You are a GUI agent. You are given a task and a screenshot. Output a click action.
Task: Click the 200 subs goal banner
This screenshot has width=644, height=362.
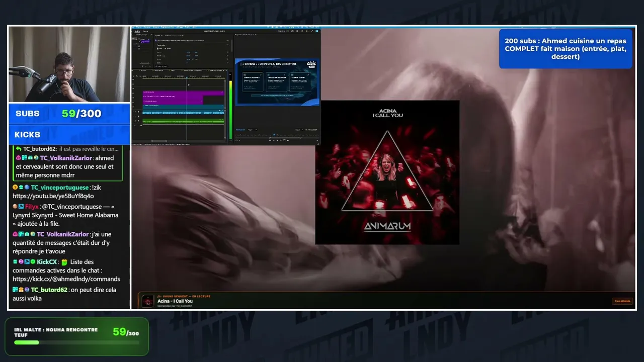point(566,49)
